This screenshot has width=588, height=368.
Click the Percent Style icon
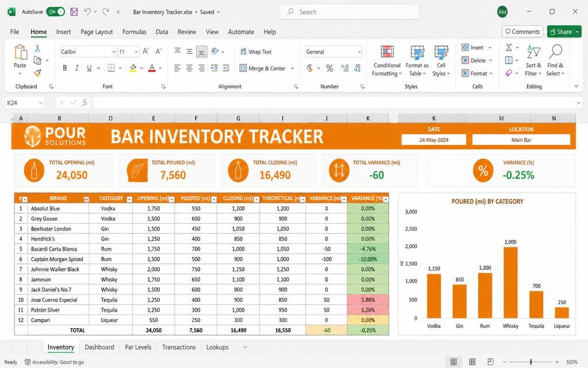click(329, 68)
